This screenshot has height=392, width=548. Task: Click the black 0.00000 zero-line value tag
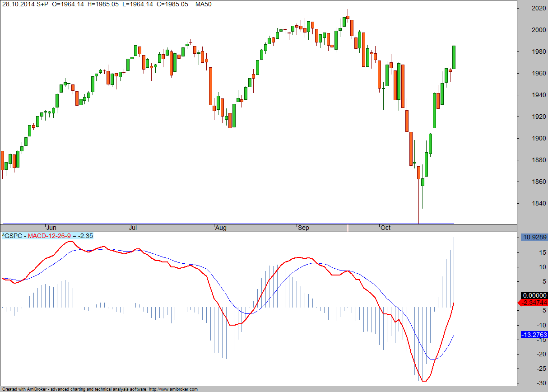point(534,295)
